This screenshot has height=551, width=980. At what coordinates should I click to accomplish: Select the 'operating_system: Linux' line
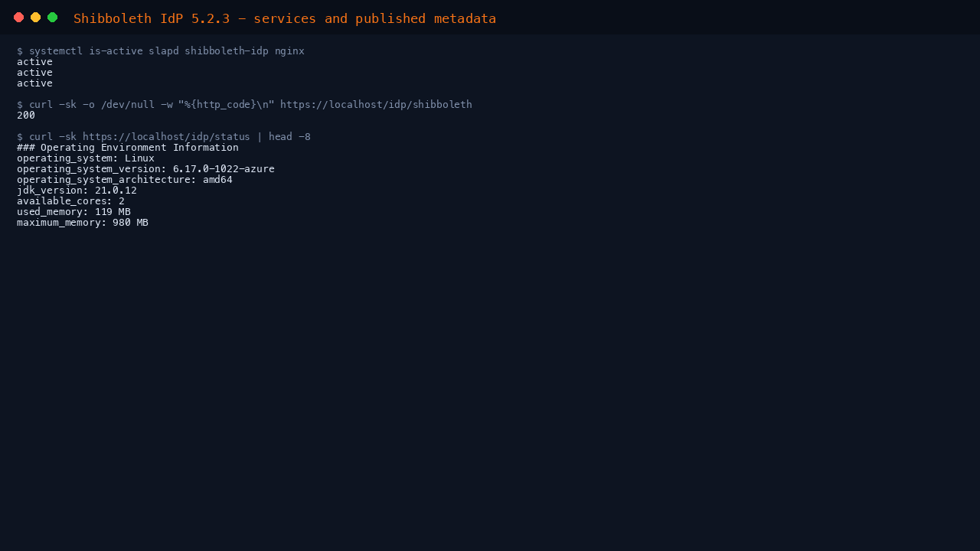[86, 158]
